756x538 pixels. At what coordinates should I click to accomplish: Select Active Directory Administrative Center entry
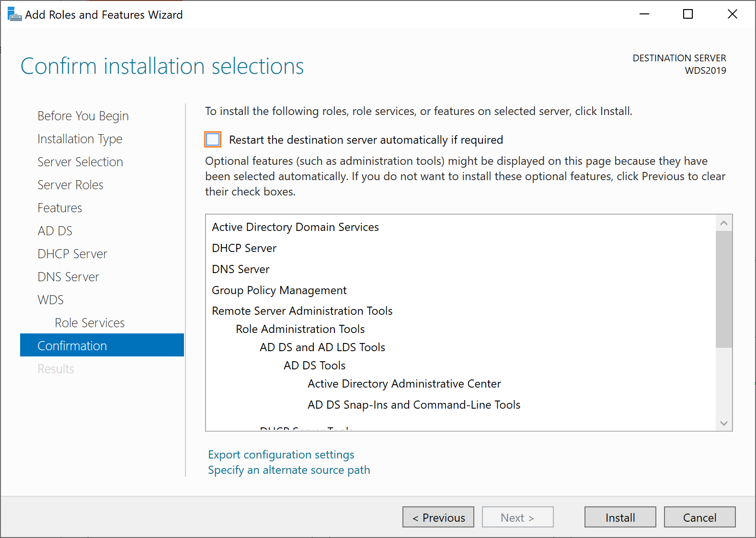[404, 384]
